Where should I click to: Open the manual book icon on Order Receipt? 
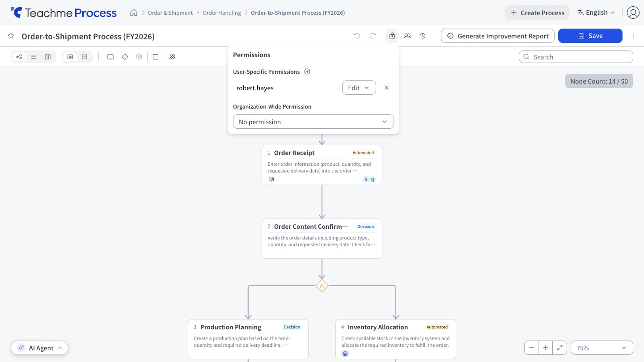[271, 179]
